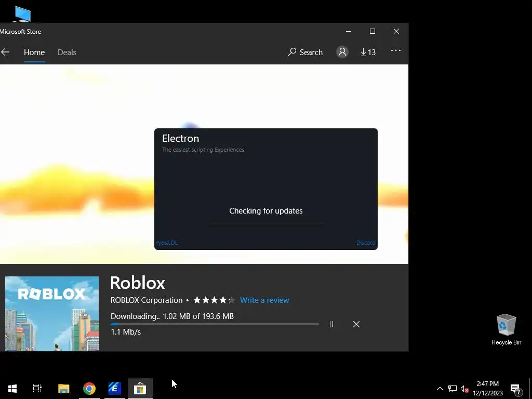The image size is (532, 399).
Task: Open the Electron app taskbar icon
Action: point(115,389)
